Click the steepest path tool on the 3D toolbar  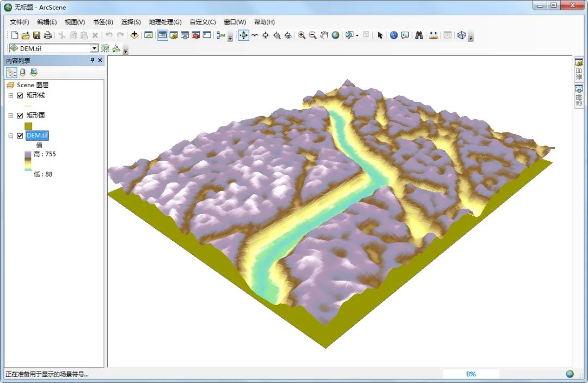tap(117, 48)
